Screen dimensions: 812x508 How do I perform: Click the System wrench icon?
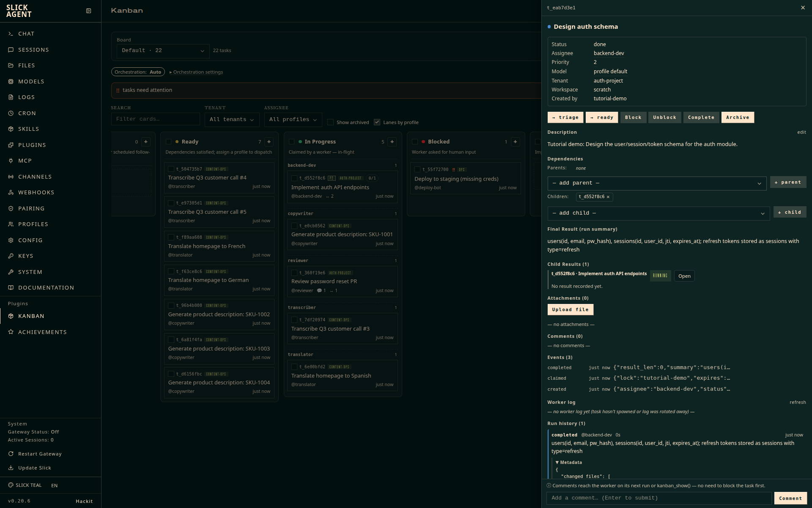(x=11, y=272)
